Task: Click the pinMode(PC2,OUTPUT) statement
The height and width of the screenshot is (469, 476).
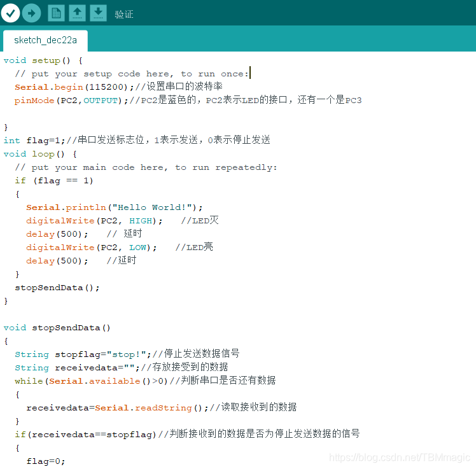Action: click(71, 101)
